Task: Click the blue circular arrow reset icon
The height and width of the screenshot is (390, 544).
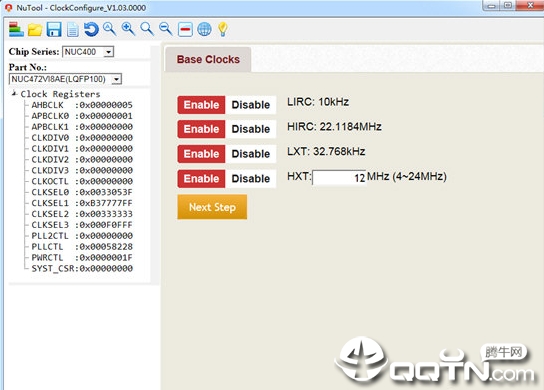Action: [91, 29]
